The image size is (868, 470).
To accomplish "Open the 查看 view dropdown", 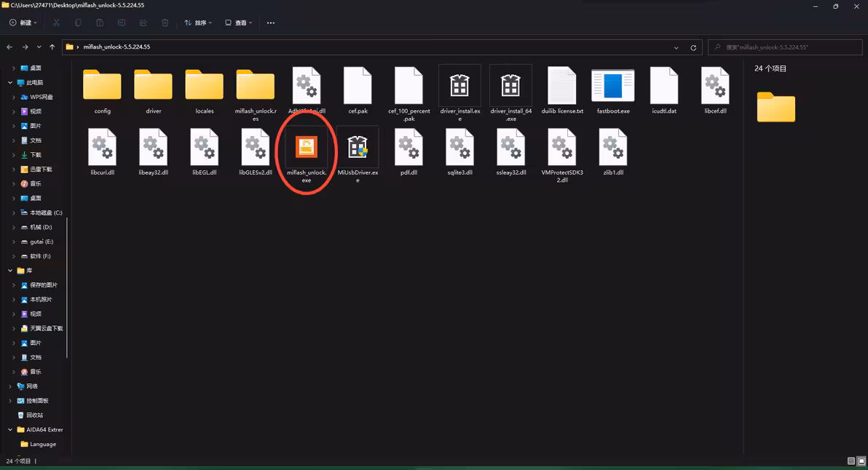I will (x=239, y=23).
